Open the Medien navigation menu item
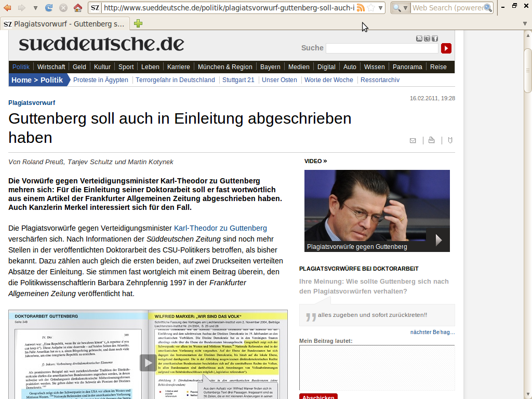 coord(299,67)
